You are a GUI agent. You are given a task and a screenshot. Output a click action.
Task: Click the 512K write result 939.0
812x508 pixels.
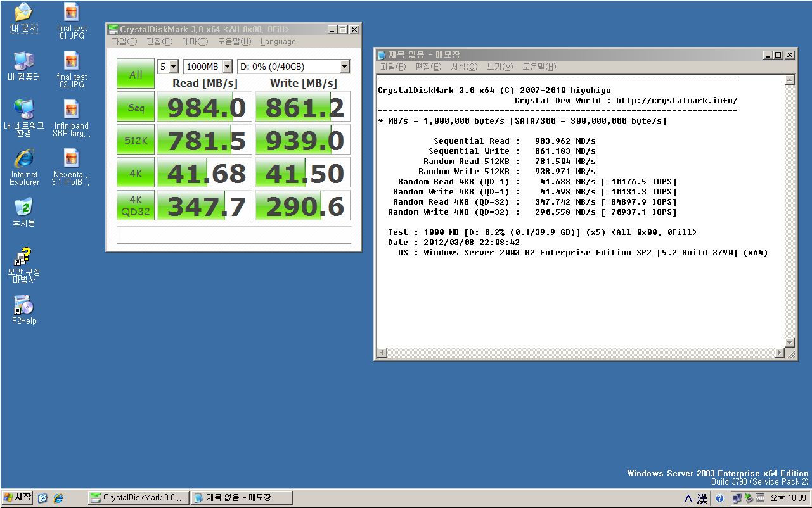(x=303, y=140)
